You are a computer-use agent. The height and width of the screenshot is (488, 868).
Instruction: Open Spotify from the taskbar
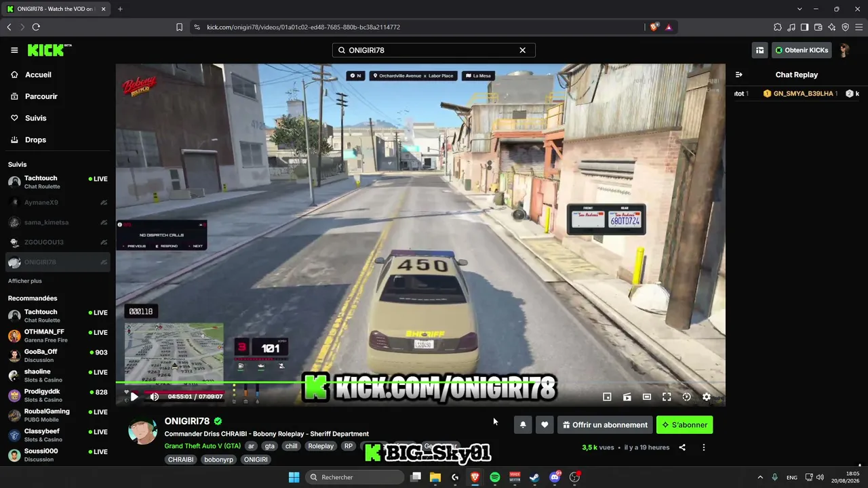pos(495,477)
